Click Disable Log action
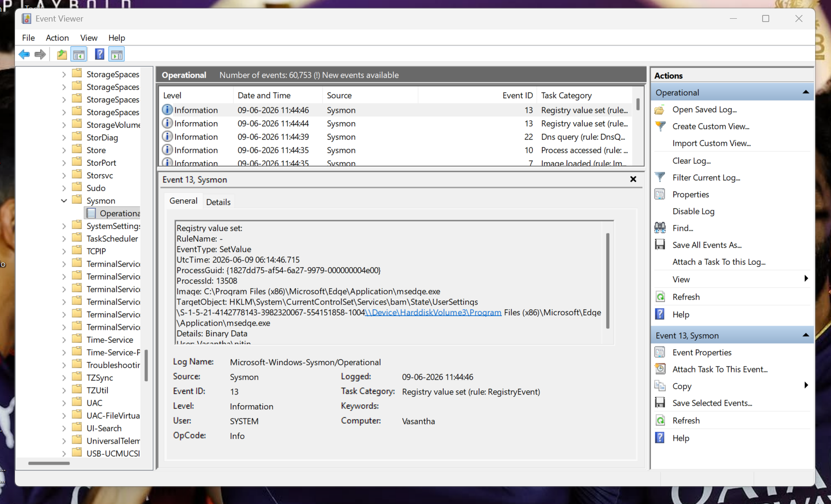 point(693,211)
